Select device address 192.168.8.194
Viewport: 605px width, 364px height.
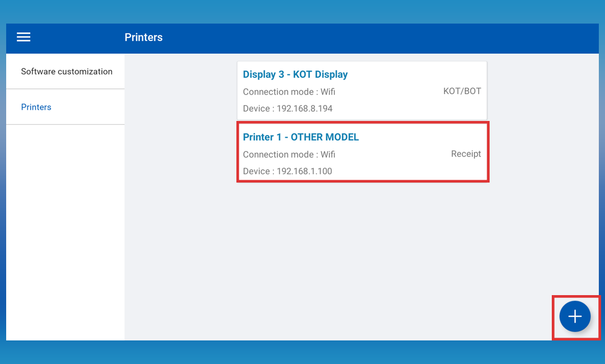click(x=304, y=109)
